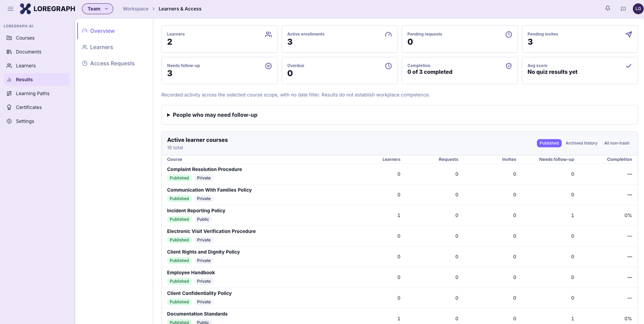Open the Team workspace dropdown

point(98,9)
